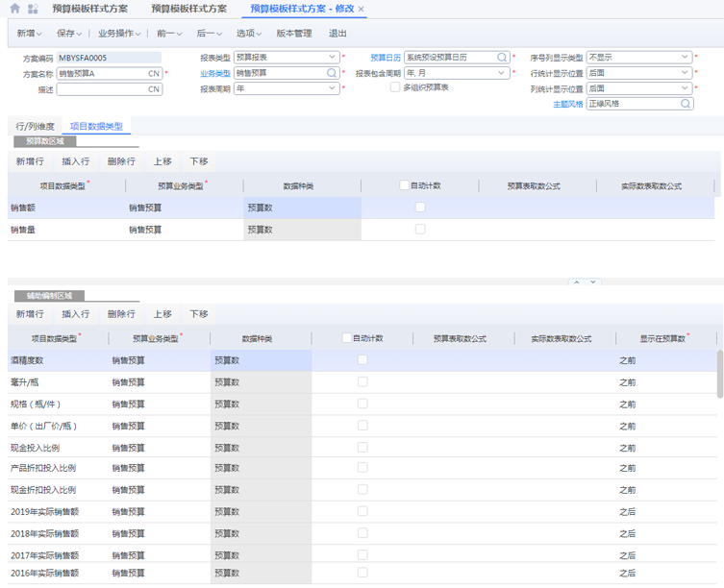Viewport: 724px width, 588px height.
Task: Click edit icon in 主题风格 field
Action: [x=686, y=104]
